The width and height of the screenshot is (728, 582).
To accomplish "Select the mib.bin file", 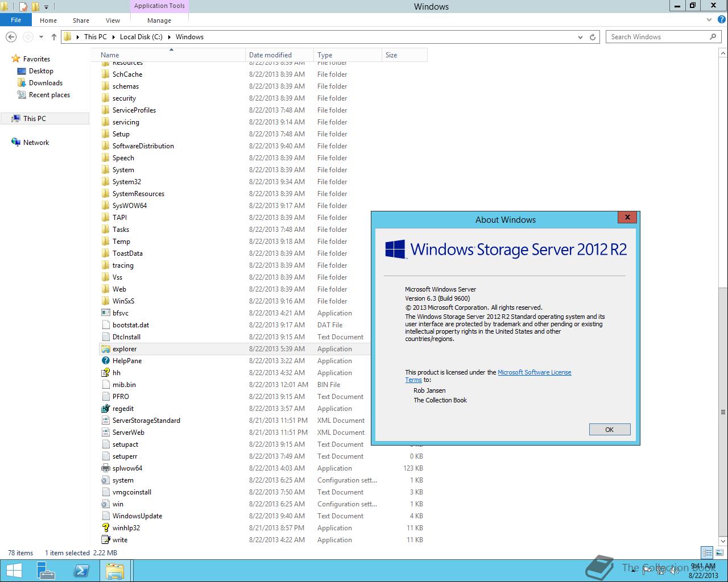I will click(124, 385).
